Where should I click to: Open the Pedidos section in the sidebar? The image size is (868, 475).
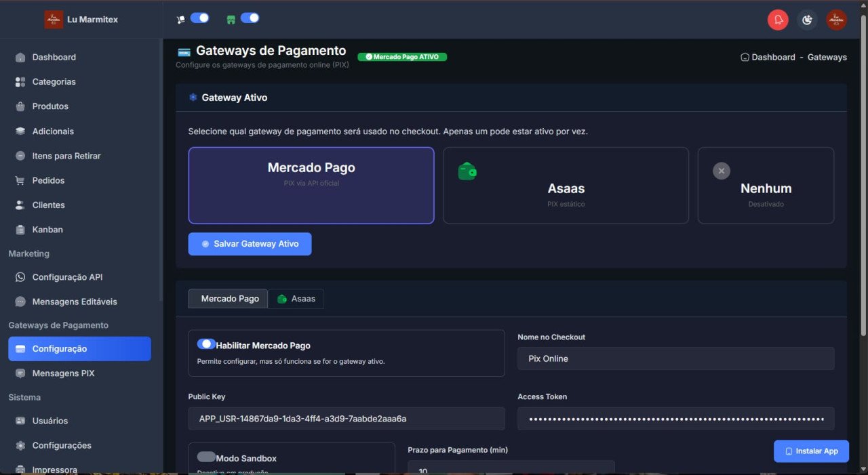pos(47,180)
